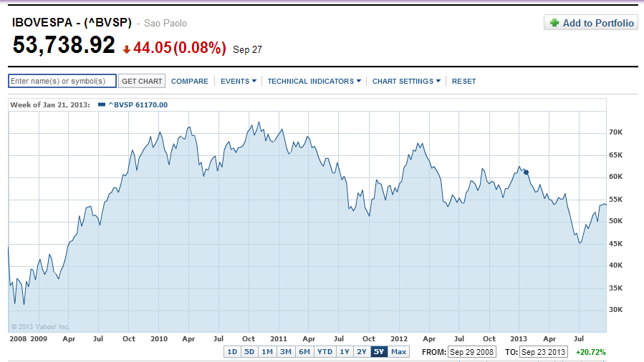Select the Max time range
This screenshot has height=362, width=644.
coord(398,352)
